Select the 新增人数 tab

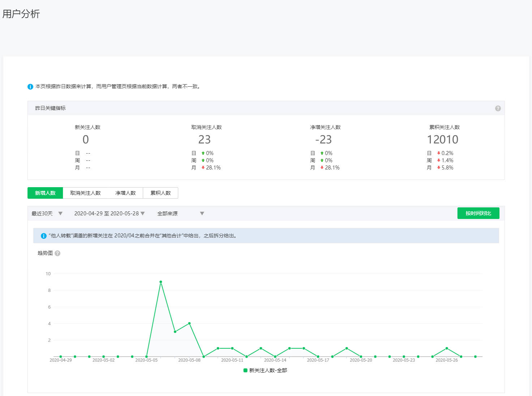coord(45,193)
